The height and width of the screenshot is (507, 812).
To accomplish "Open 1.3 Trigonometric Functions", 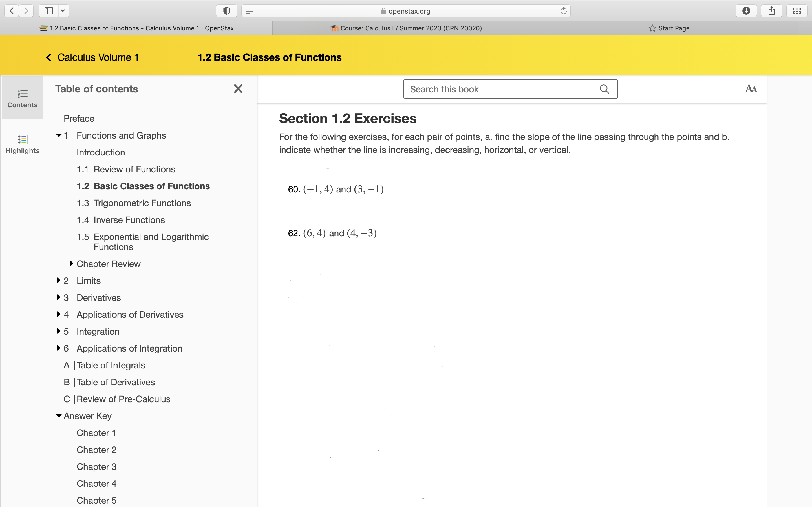I will coord(134,203).
